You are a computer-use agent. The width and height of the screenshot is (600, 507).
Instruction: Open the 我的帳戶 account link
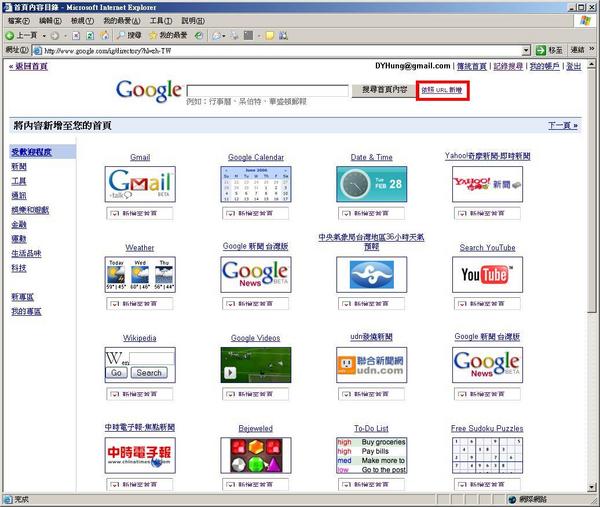pyautogui.click(x=544, y=66)
